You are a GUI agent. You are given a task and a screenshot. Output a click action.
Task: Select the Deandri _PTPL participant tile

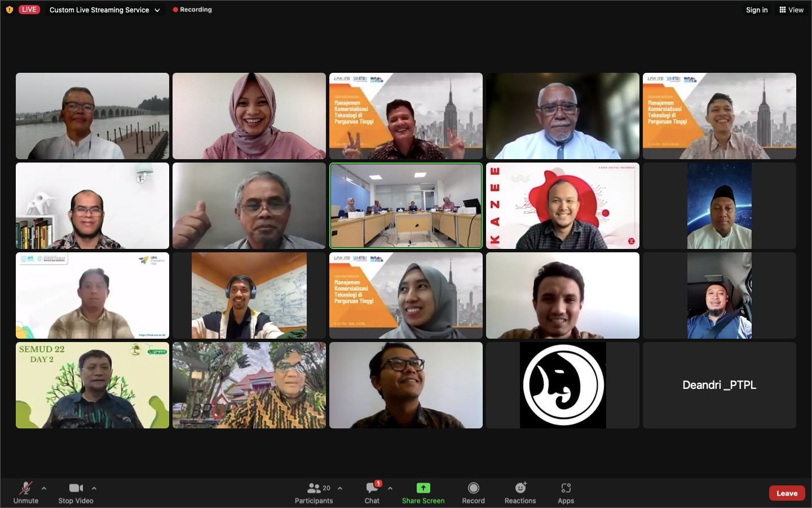point(719,385)
